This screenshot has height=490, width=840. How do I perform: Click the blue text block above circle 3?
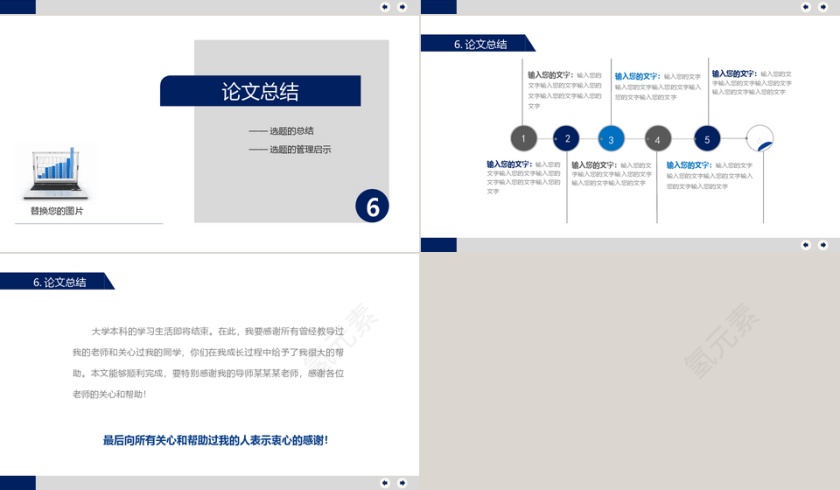658,86
